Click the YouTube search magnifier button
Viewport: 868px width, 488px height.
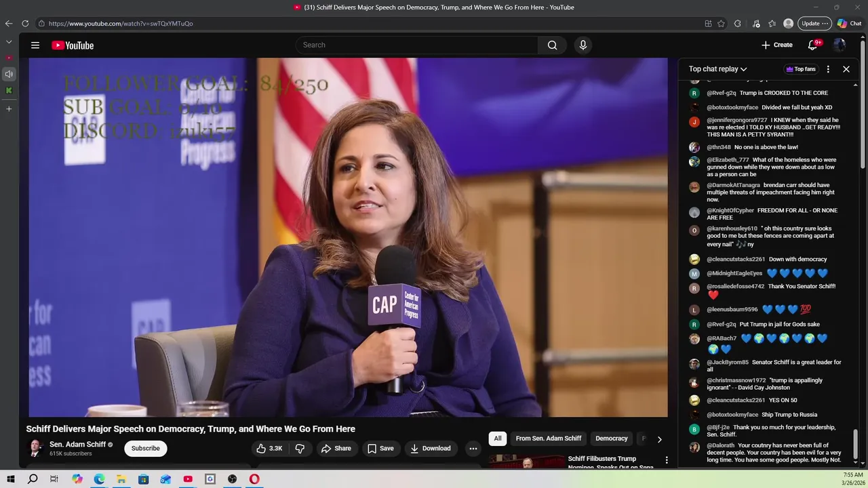point(552,45)
